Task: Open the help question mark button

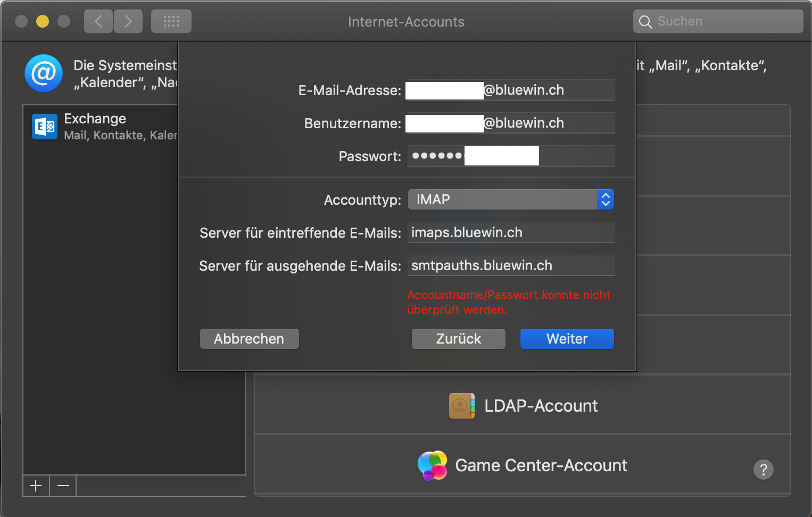Action: (763, 469)
